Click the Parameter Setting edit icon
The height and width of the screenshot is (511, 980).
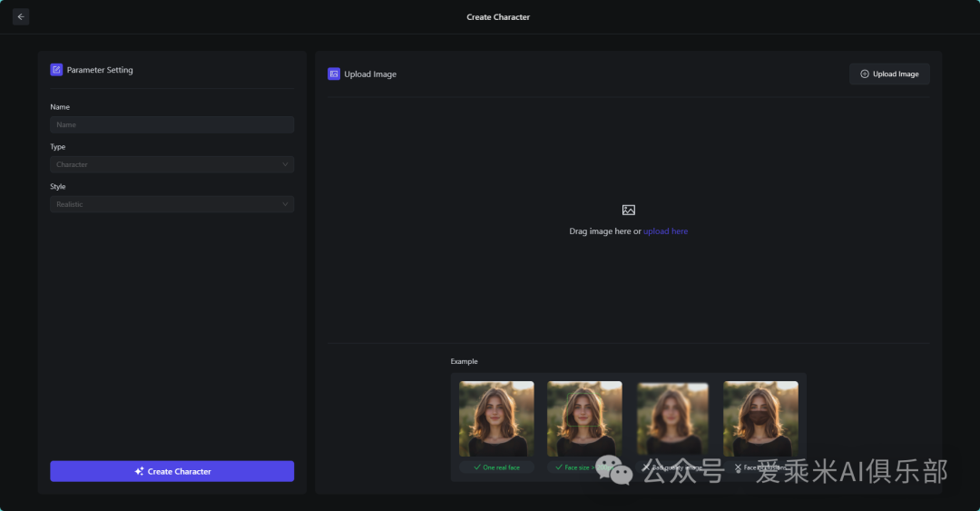tap(56, 70)
